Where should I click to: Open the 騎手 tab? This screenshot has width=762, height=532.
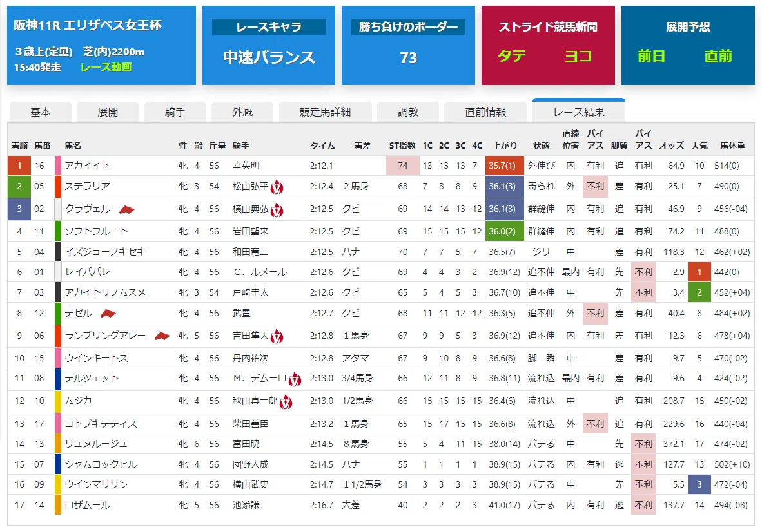175,112
